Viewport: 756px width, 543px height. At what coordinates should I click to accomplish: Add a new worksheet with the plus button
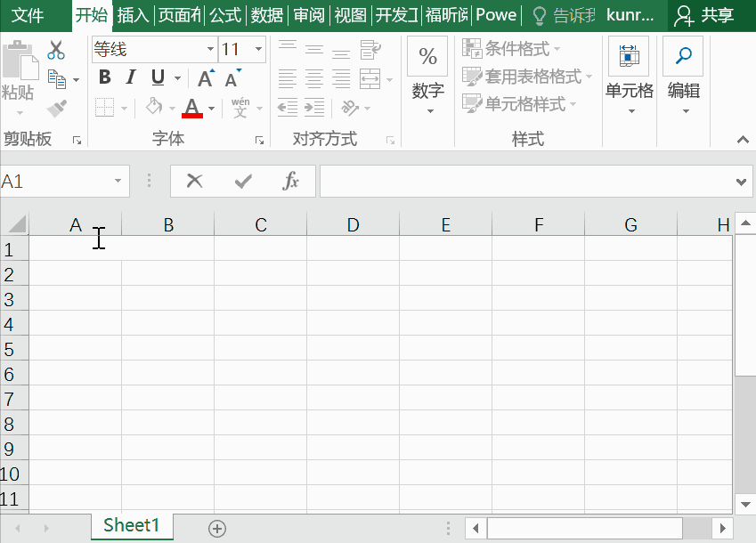(x=216, y=528)
